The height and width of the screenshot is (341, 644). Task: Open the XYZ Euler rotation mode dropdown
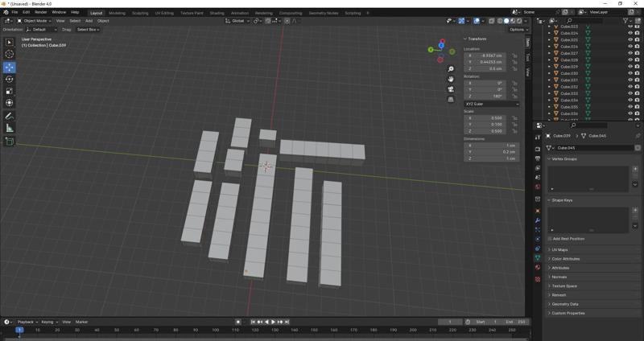(x=491, y=104)
